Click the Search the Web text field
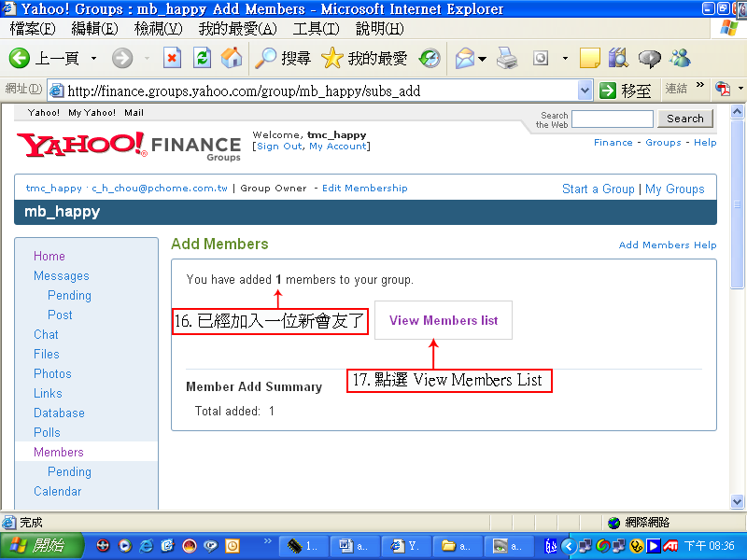This screenshot has width=747, height=560. [612, 119]
